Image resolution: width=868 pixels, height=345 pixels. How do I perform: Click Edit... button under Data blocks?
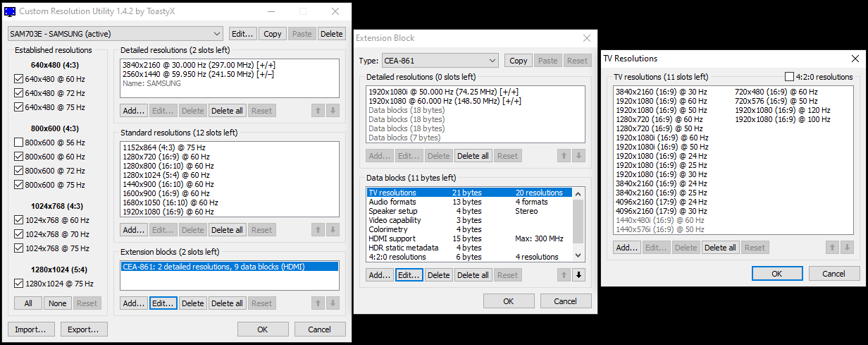(409, 275)
